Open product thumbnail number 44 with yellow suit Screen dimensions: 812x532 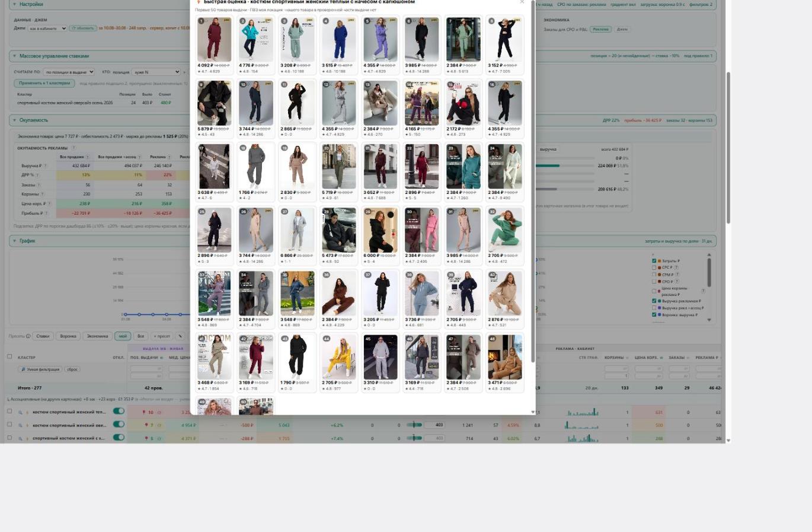339,357
